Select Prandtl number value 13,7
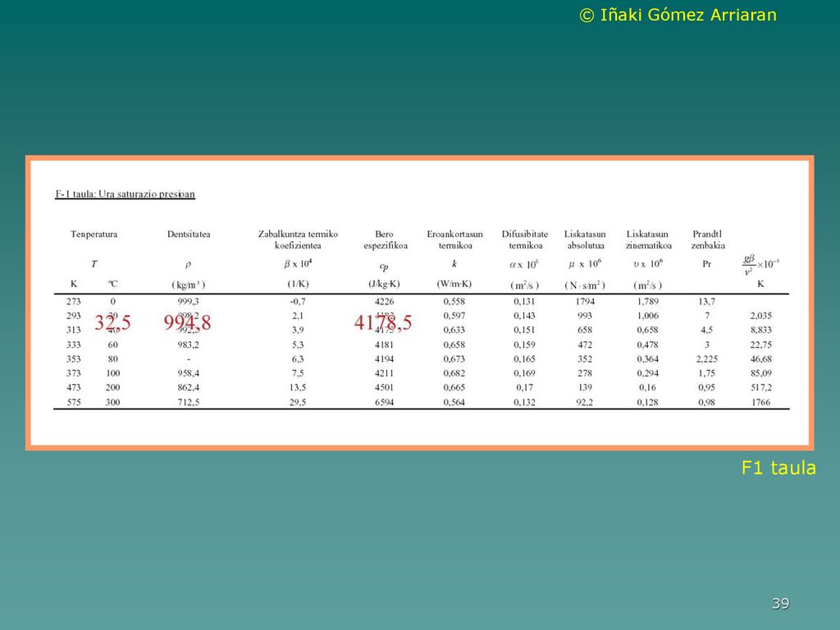This screenshot has width=840, height=630. [x=706, y=302]
